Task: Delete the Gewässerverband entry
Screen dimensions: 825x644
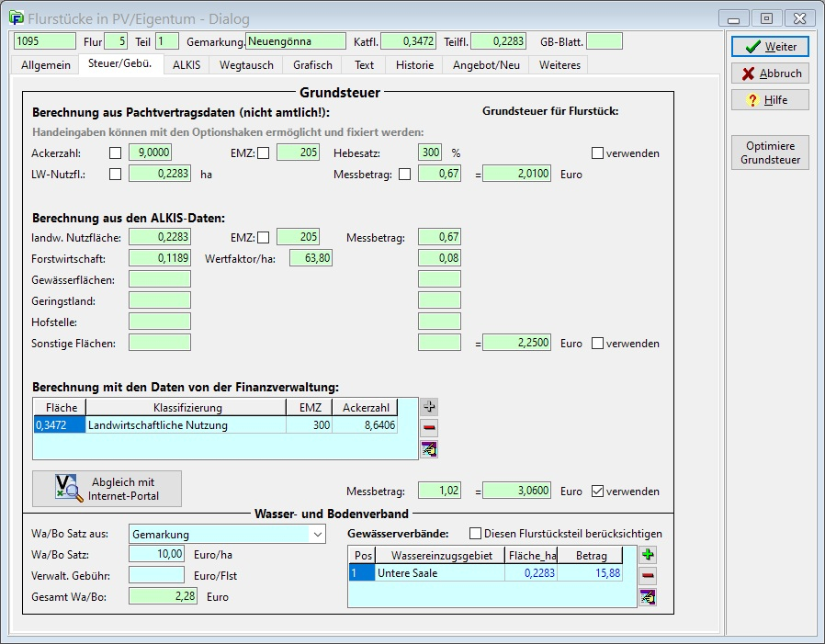Action: tap(648, 576)
